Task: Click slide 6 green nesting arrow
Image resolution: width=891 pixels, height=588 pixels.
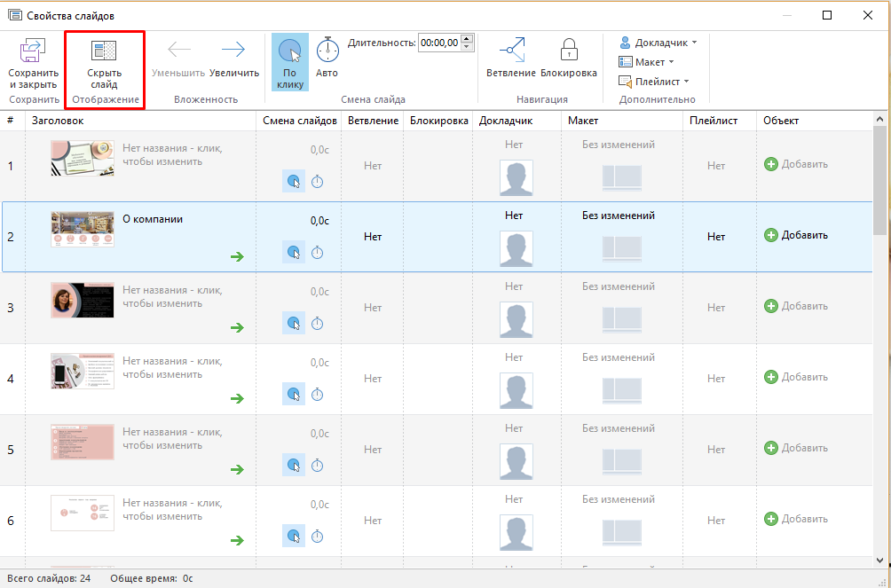Action: click(237, 541)
